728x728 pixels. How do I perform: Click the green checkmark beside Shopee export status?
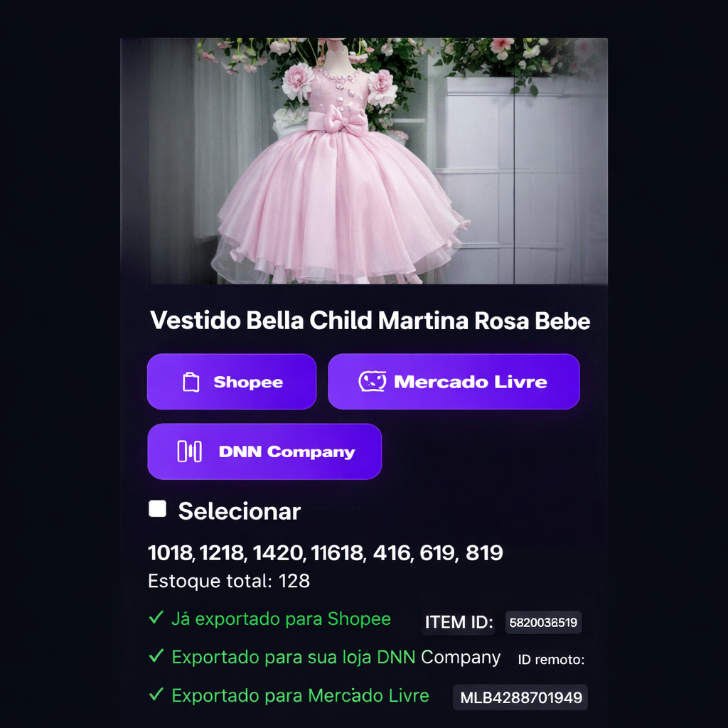click(156, 618)
